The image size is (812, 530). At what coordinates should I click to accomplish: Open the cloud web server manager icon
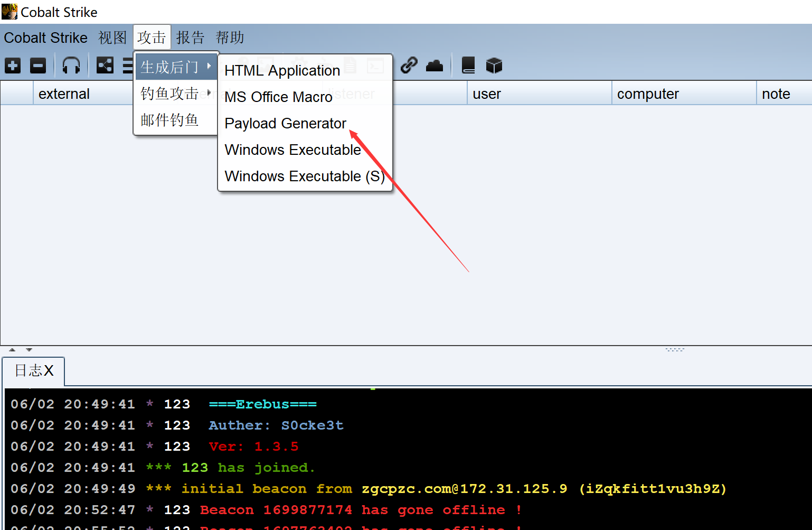tap(435, 66)
